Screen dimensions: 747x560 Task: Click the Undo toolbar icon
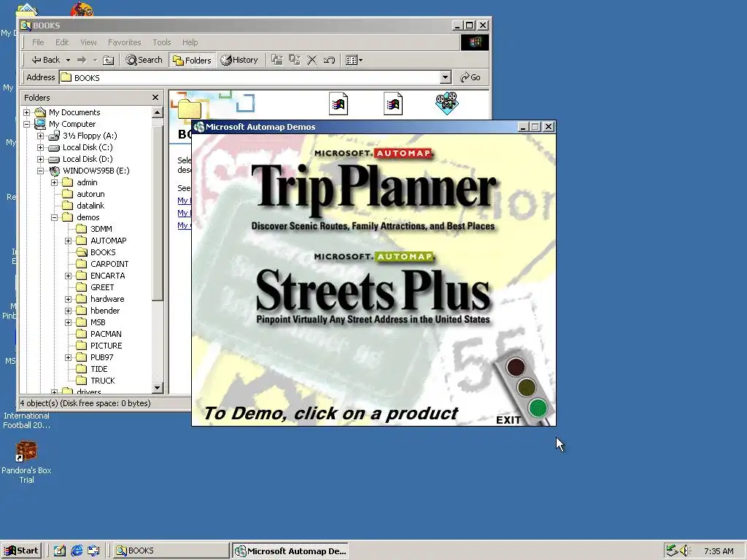[329, 60]
